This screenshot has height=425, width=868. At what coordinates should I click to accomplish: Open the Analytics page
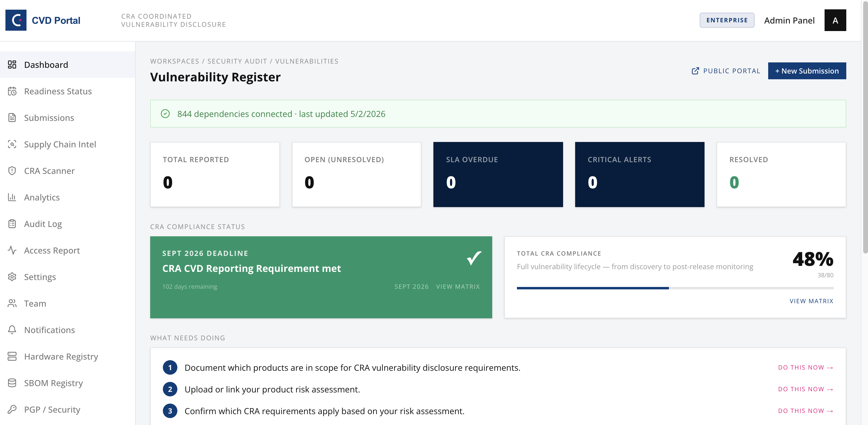[x=67, y=197]
